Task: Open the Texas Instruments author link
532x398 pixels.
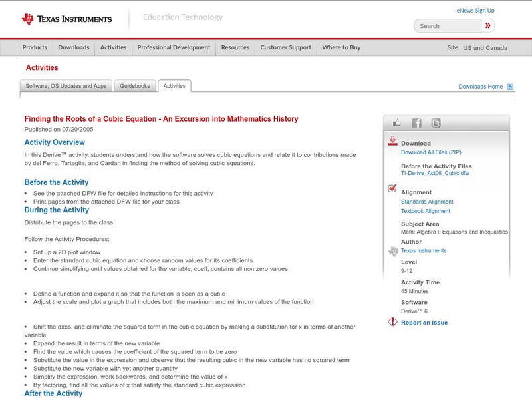Action: (x=424, y=251)
